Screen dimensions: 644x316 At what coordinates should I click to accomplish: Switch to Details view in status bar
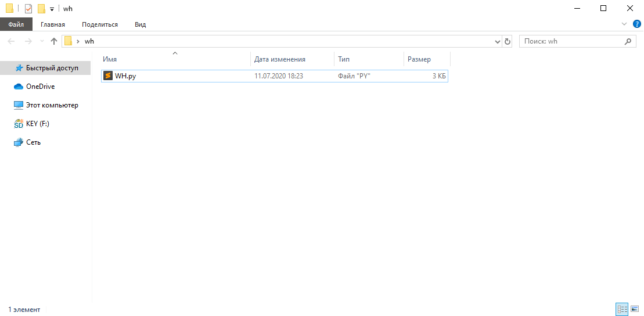(x=622, y=309)
